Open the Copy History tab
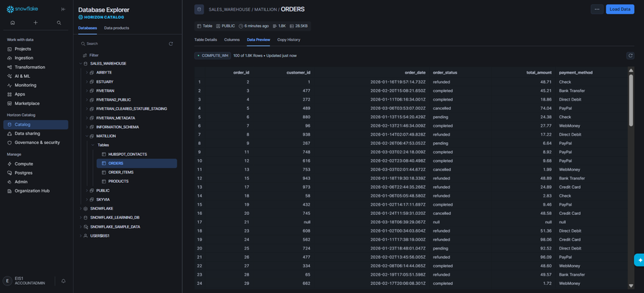The image size is (644, 293). [x=289, y=40]
